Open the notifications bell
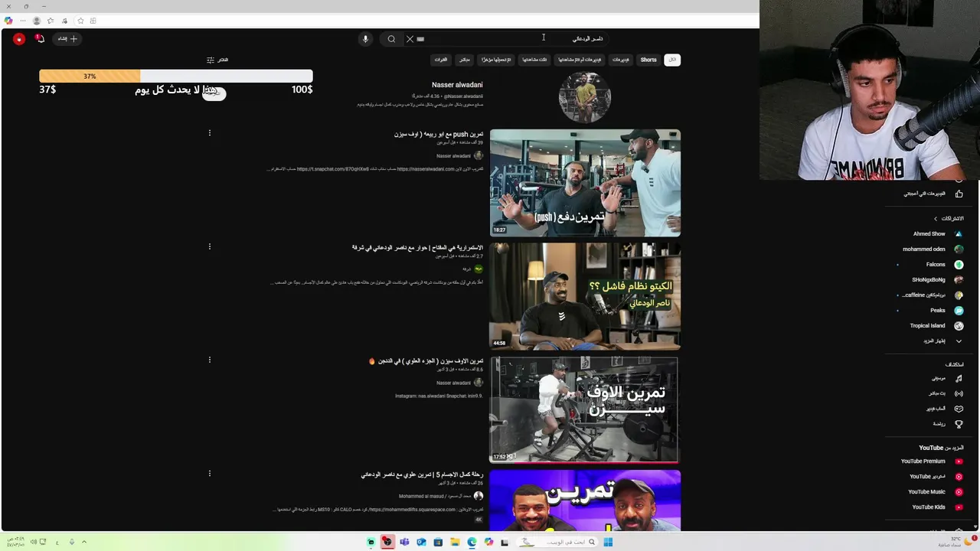The height and width of the screenshot is (551, 980). click(40, 38)
